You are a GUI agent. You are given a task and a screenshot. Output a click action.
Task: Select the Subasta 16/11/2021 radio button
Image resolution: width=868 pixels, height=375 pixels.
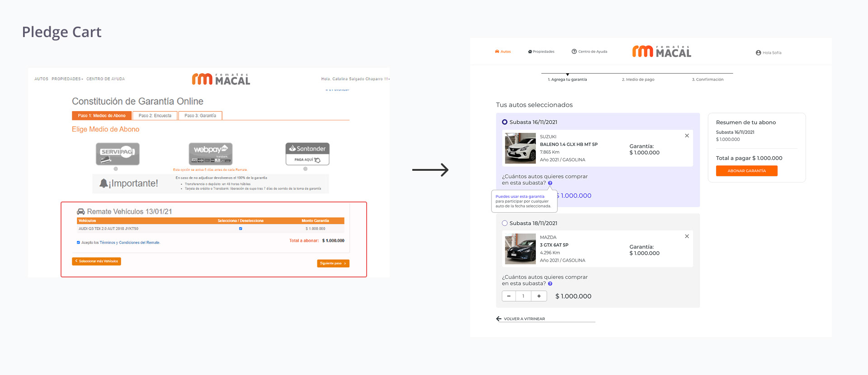pos(505,122)
